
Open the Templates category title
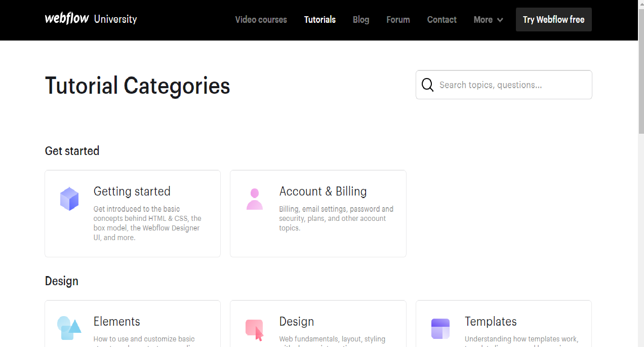coord(490,322)
